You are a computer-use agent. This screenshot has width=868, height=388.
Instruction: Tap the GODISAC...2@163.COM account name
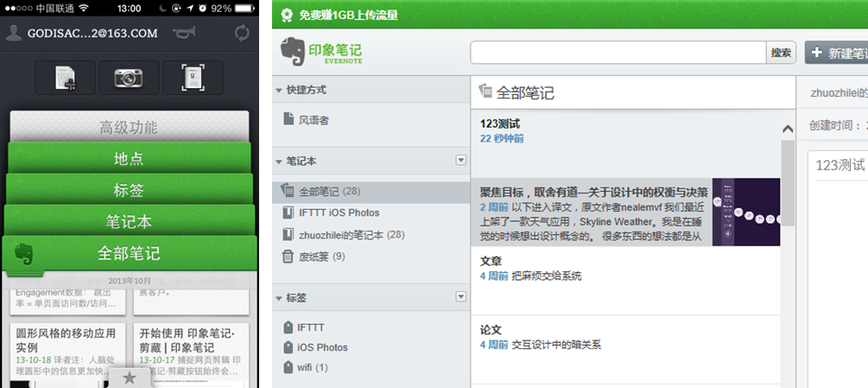click(x=92, y=33)
